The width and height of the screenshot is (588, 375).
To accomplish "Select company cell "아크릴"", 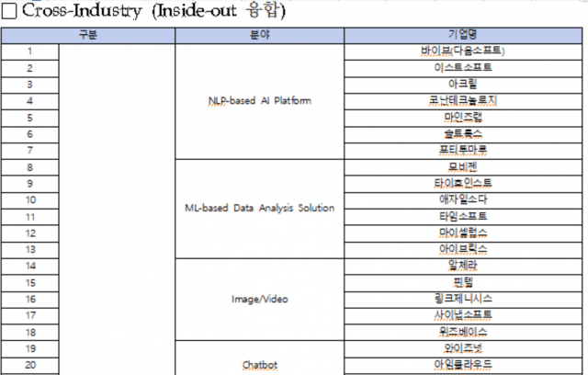I will coord(463,85).
